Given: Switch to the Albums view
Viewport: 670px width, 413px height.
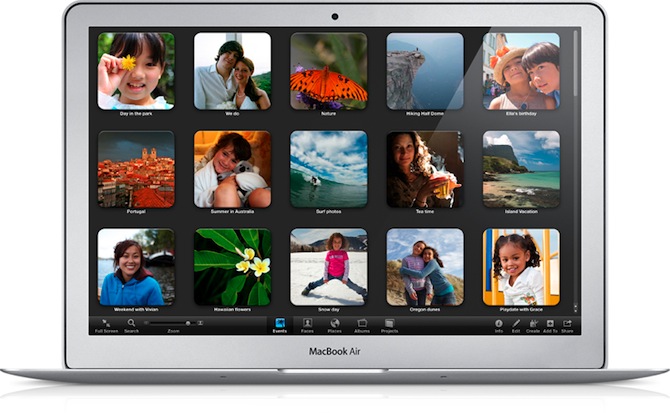Looking at the screenshot, I should point(362,323).
